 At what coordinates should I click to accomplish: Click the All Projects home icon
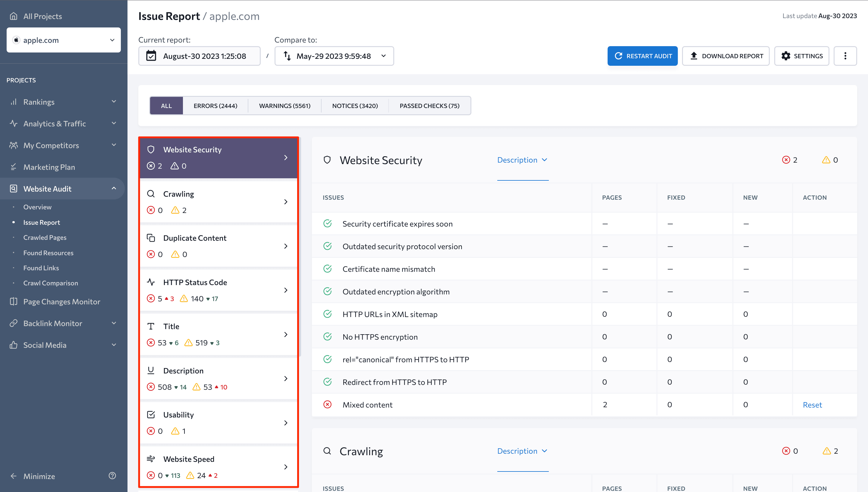click(14, 16)
